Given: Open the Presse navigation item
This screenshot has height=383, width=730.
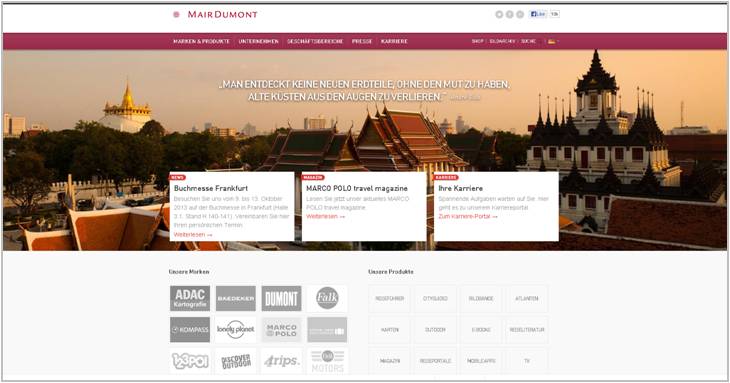Looking at the screenshot, I should (x=362, y=41).
